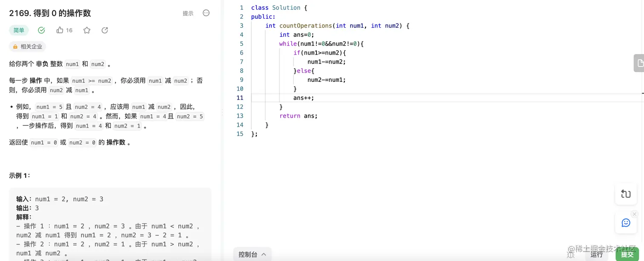Viewport: 644px width, 261px height.
Task: Open the 提示 hint link
Action: 188,13
